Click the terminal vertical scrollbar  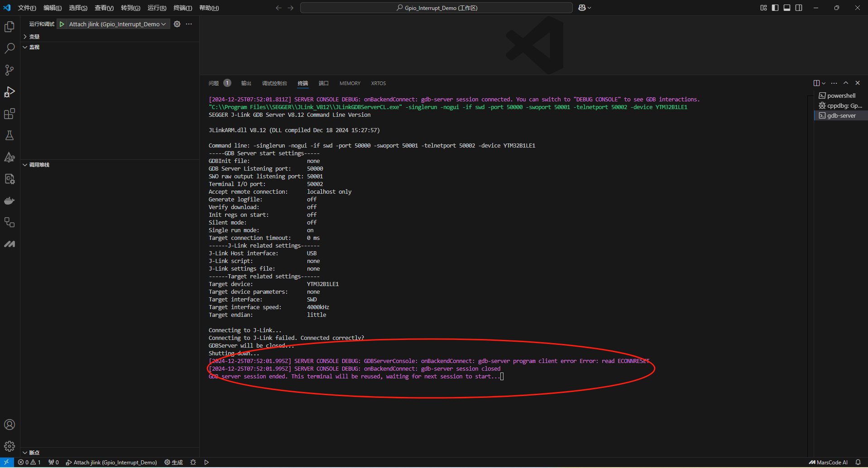click(x=810, y=276)
